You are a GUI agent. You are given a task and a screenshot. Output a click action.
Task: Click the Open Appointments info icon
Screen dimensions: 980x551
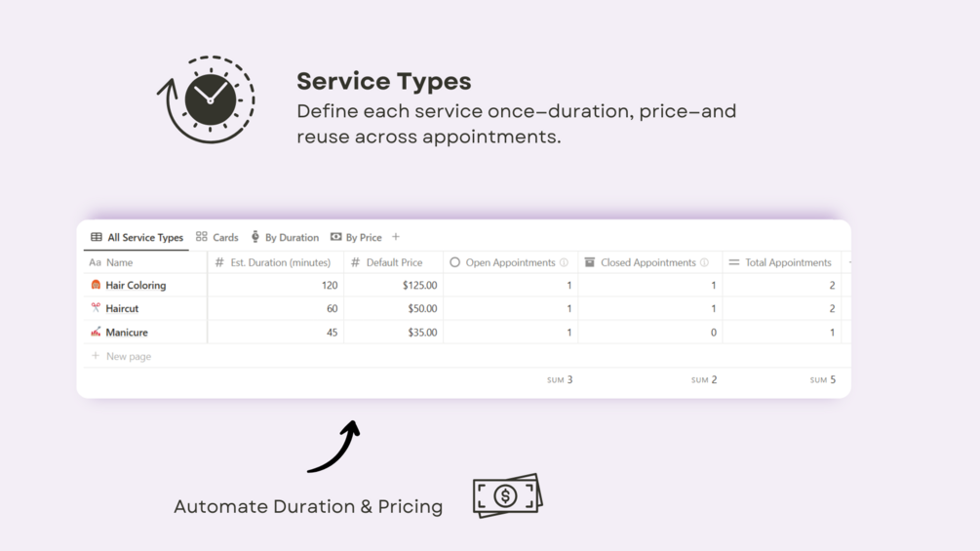coord(564,262)
